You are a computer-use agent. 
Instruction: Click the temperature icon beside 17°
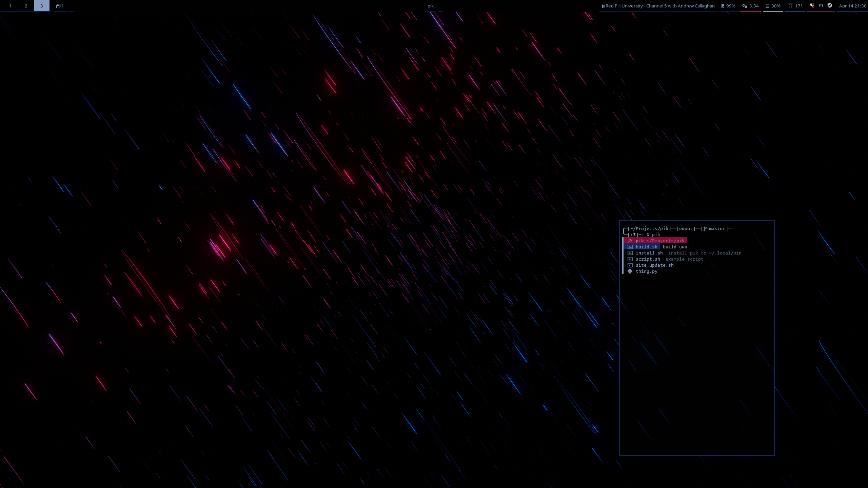[x=790, y=6]
